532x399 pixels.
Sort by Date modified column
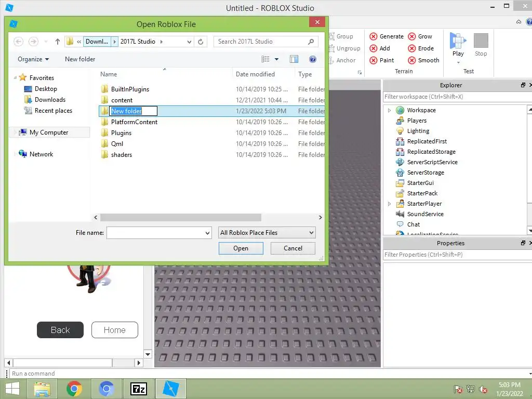(255, 74)
